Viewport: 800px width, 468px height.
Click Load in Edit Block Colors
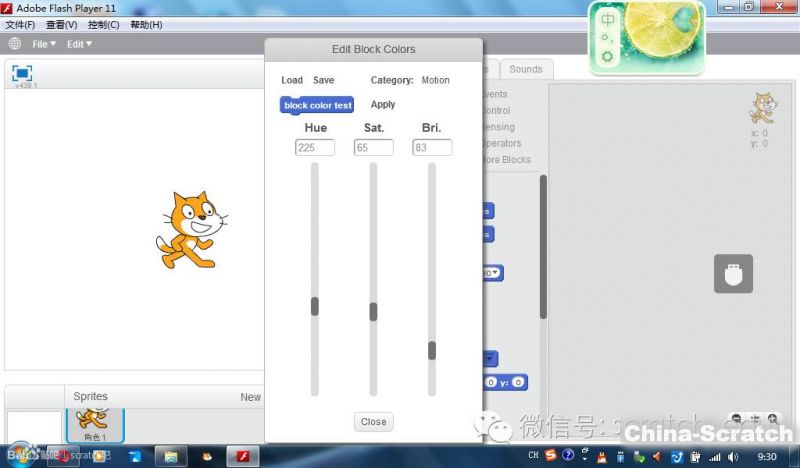(292, 80)
